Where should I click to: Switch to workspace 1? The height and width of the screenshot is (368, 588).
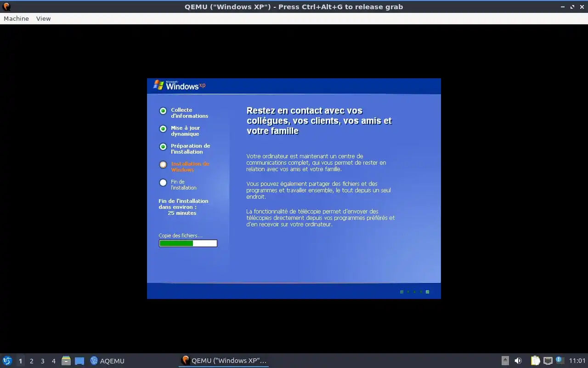pos(20,361)
